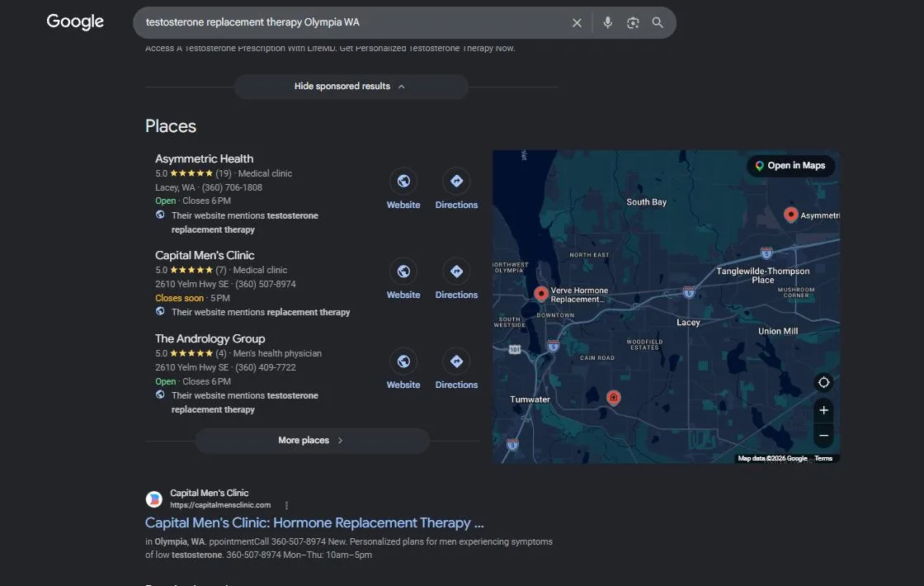Click South Bay label on map
The height and width of the screenshot is (586, 924).
pos(647,202)
